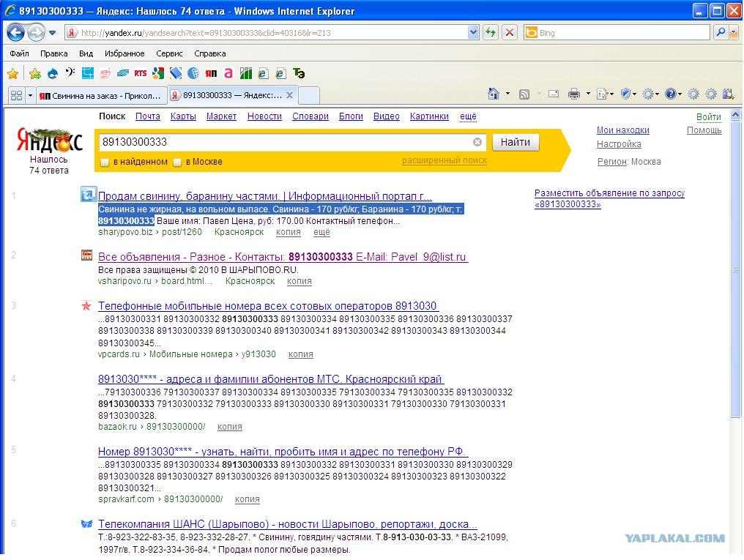Expand the address bar history dropdown

(x=473, y=33)
